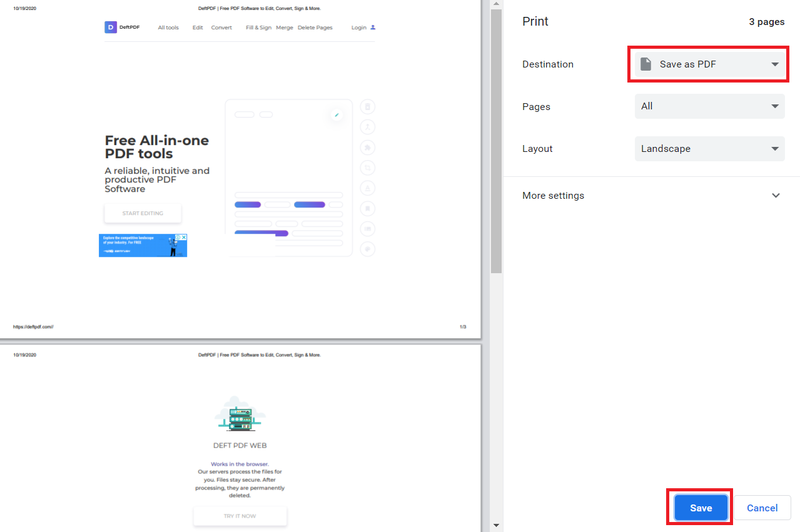Viewport: 800px width, 532px height.
Task: Click the user icon beside Login
Action: coord(373,28)
